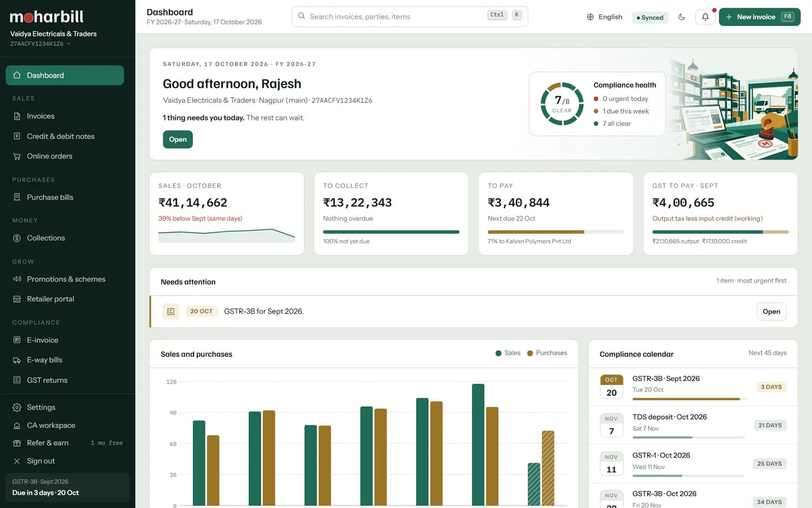Click the 20 OCT date tag

click(x=201, y=311)
